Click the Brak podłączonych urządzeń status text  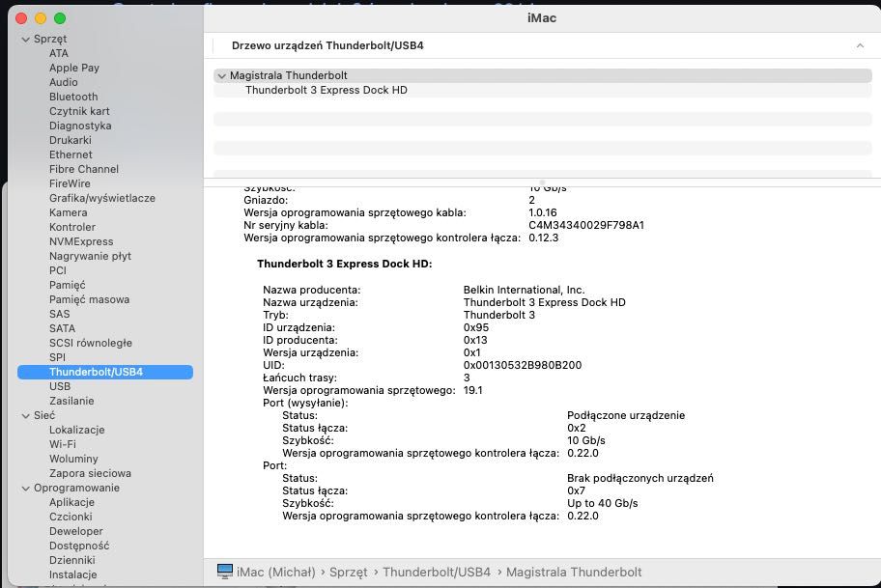(x=639, y=478)
